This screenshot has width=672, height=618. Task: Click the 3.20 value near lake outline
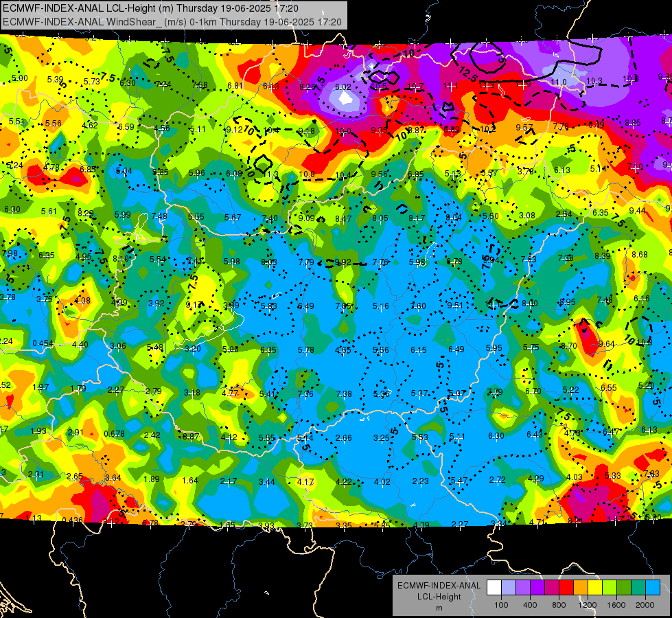click(x=192, y=349)
